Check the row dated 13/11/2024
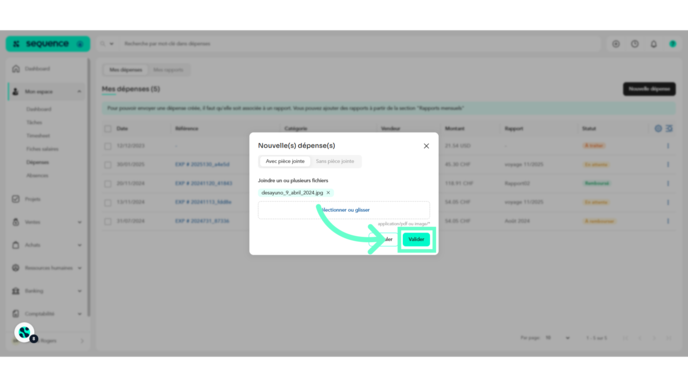The image size is (688, 387). [108, 202]
